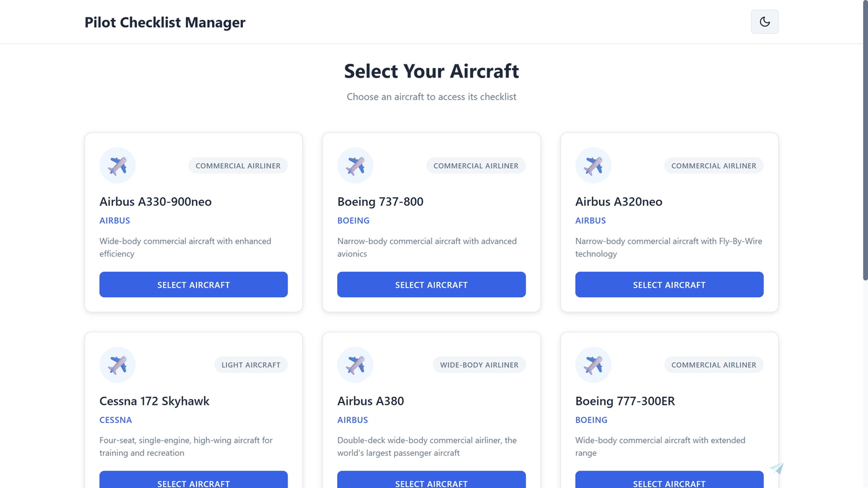Select the COMMERCIAL AIRLINER badge on the Boeing 737-800 card
This screenshot has width=868, height=488.
click(x=476, y=165)
